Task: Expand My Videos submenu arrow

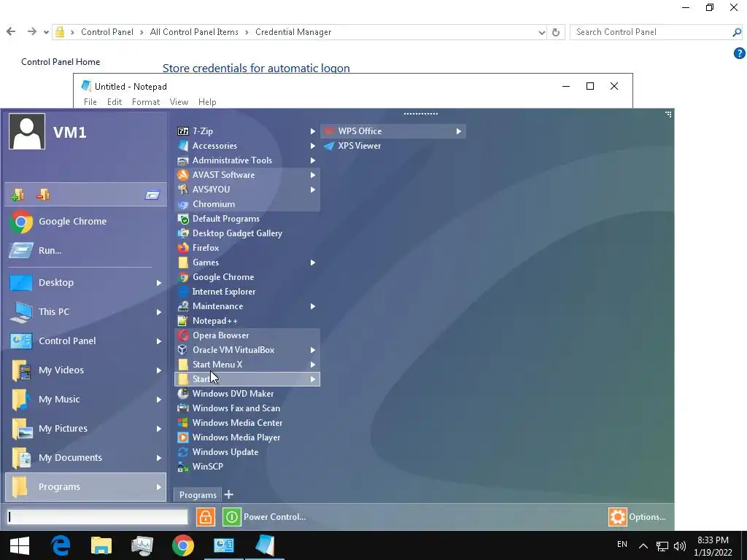Action: pyautogui.click(x=158, y=370)
